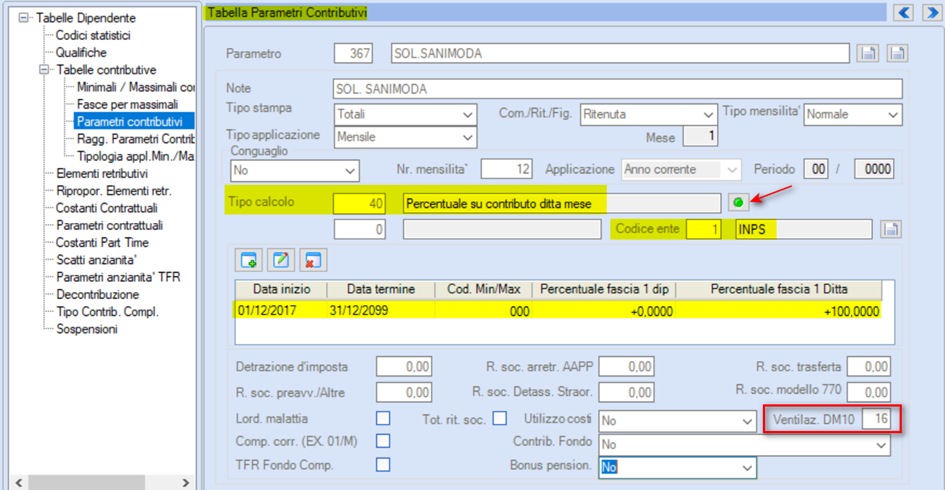Select Codici statistici in tree
Viewport: 945px width, 490px height.
(x=93, y=36)
